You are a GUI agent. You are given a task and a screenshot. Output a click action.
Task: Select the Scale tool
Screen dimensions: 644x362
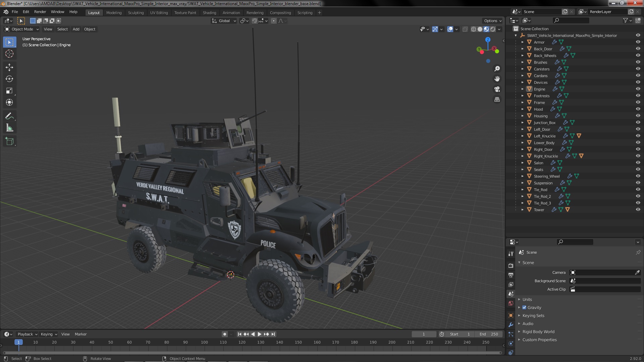[9, 90]
